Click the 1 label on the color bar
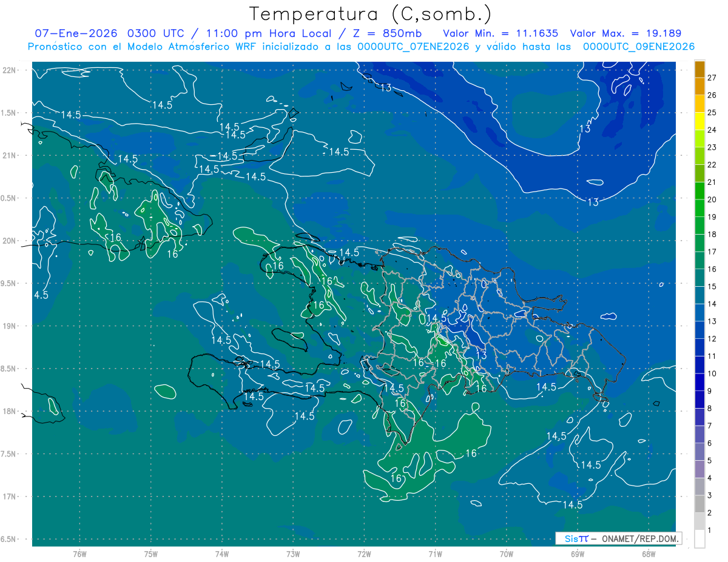Image resolution: width=728 pixels, height=562 pixels. click(710, 530)
